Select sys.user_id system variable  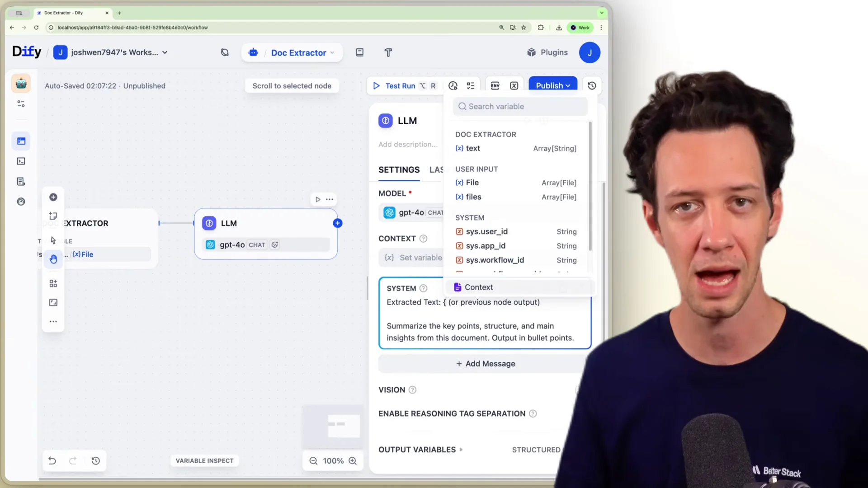[516, 232]
